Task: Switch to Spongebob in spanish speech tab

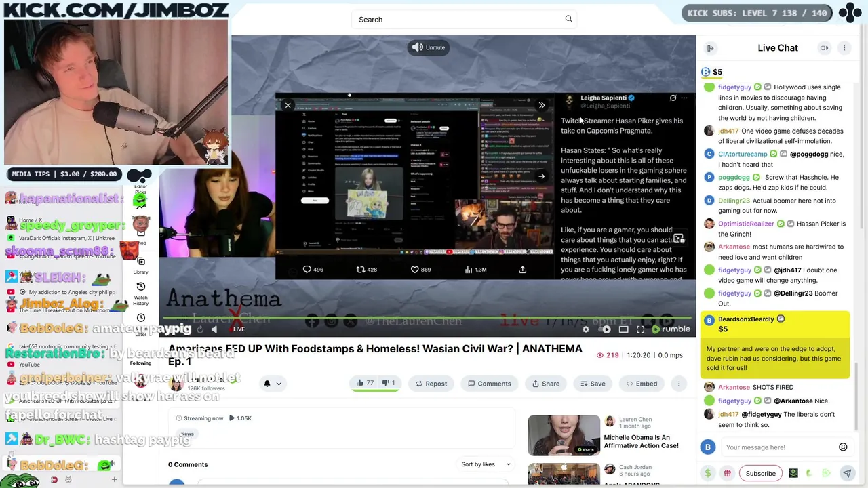Action: point(61,256)
